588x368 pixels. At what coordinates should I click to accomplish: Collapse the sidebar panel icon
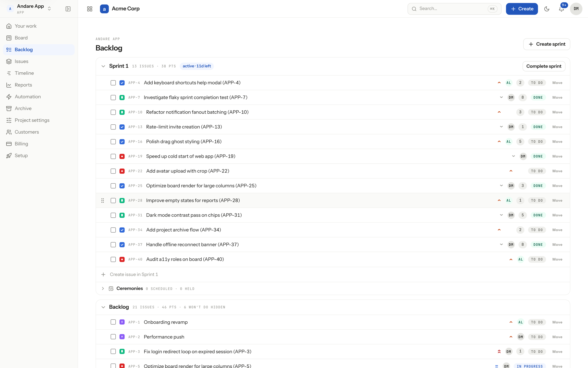(x=68, y=9)
